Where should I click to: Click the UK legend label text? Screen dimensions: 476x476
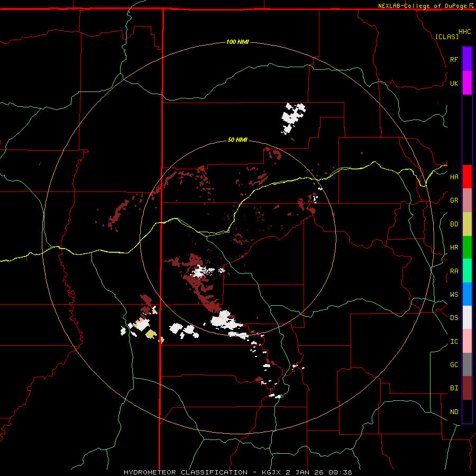454,84
